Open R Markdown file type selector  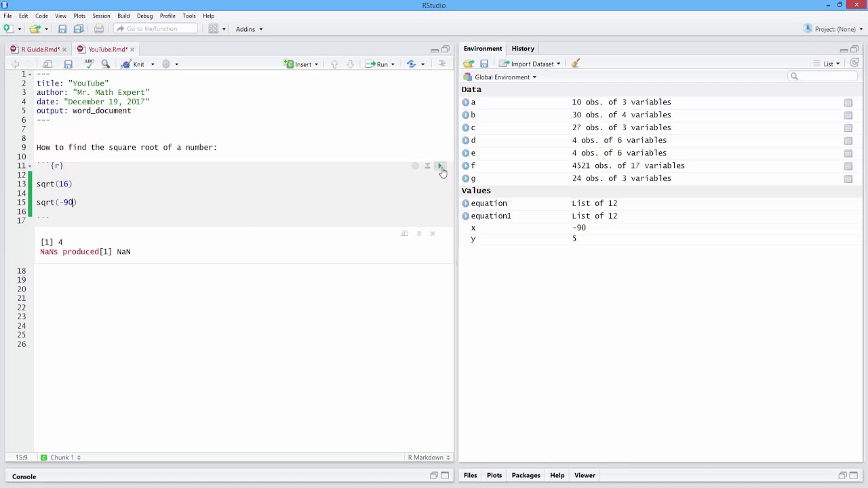click(429, 457)
